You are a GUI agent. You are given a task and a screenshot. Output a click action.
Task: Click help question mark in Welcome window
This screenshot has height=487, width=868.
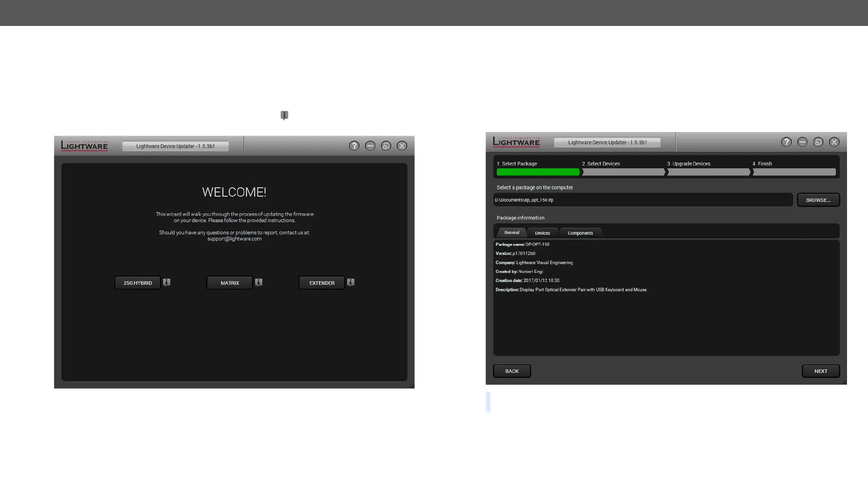click(x=354, y=146)
